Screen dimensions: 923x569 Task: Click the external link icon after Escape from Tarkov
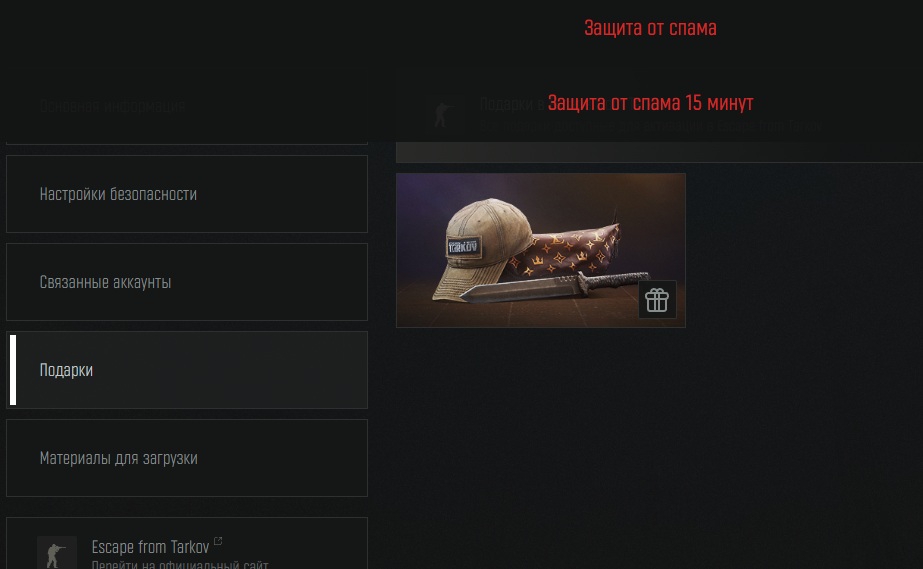218,541
